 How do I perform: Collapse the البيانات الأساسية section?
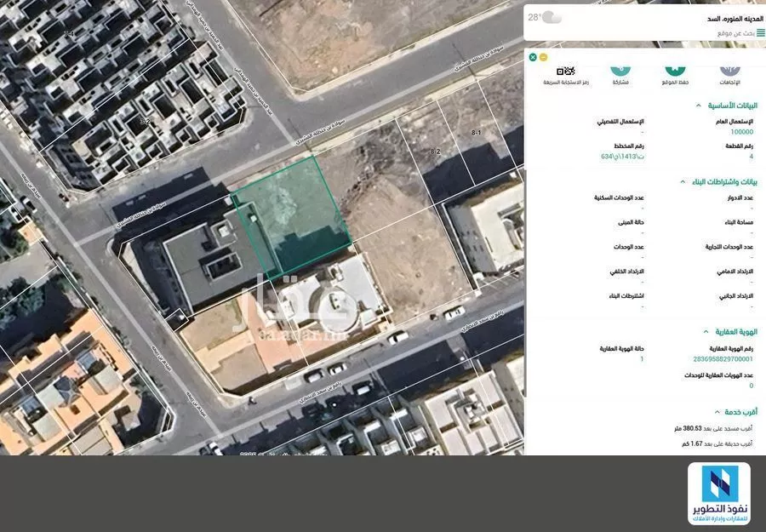point(699,105)
